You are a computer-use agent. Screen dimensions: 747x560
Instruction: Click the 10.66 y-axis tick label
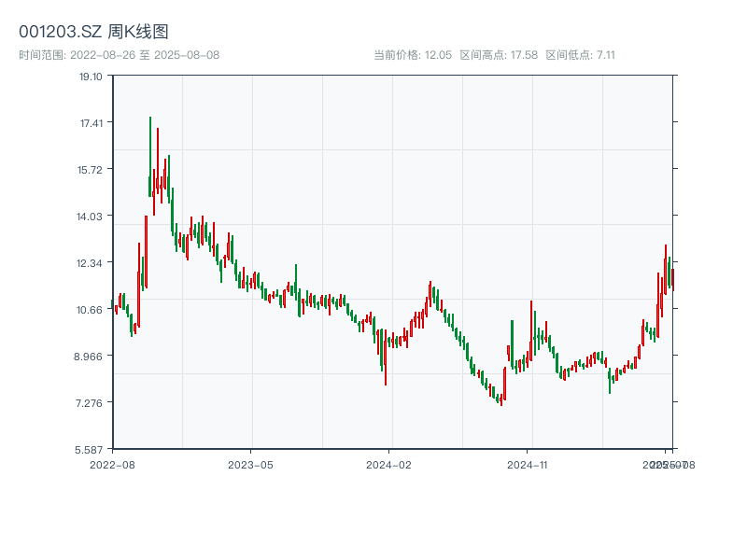92,310
